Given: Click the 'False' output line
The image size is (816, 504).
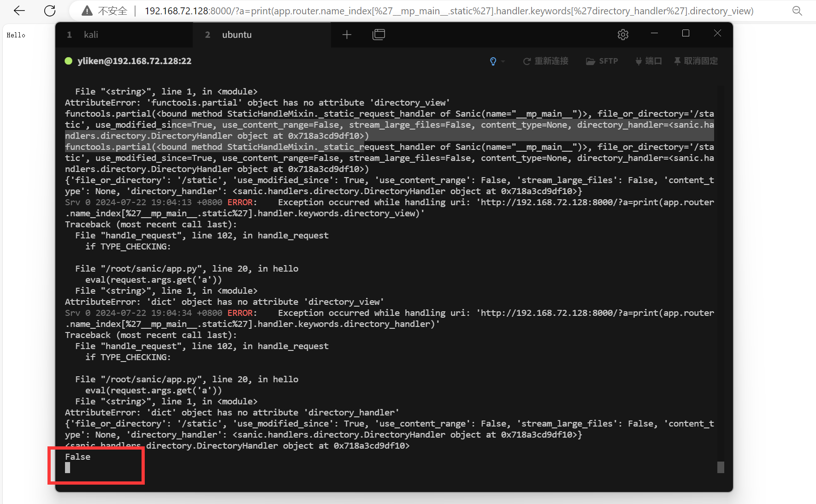Looking at the screenshot, I should [77, 457].
